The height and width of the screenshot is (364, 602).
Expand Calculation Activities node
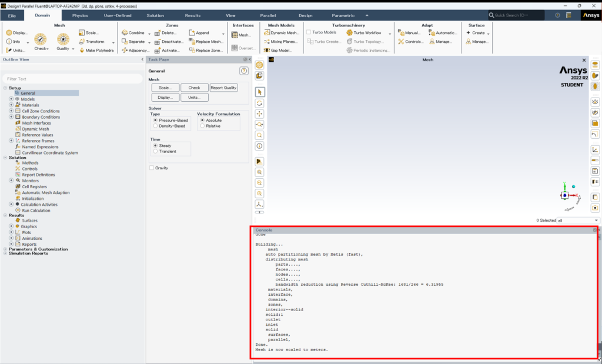[x=11, y=204]
